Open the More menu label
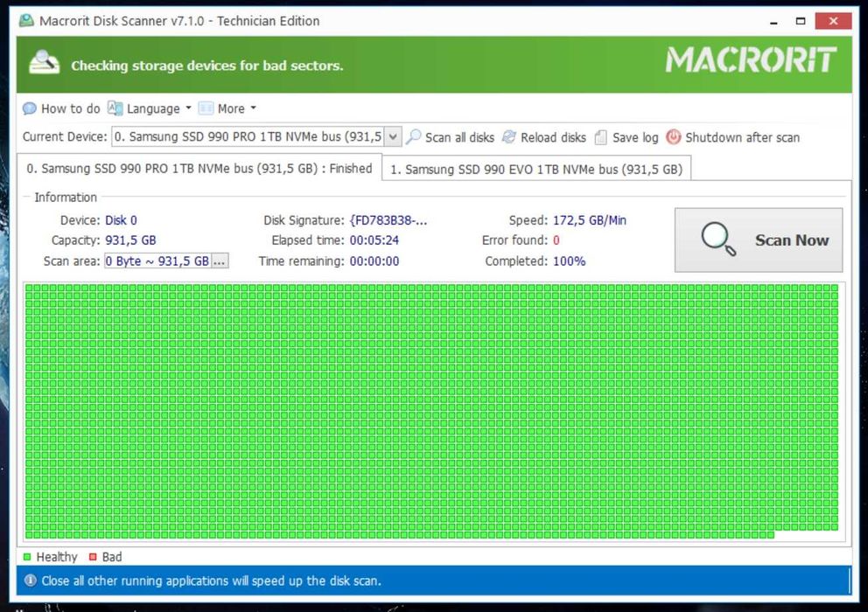 (x=231, y=108)
